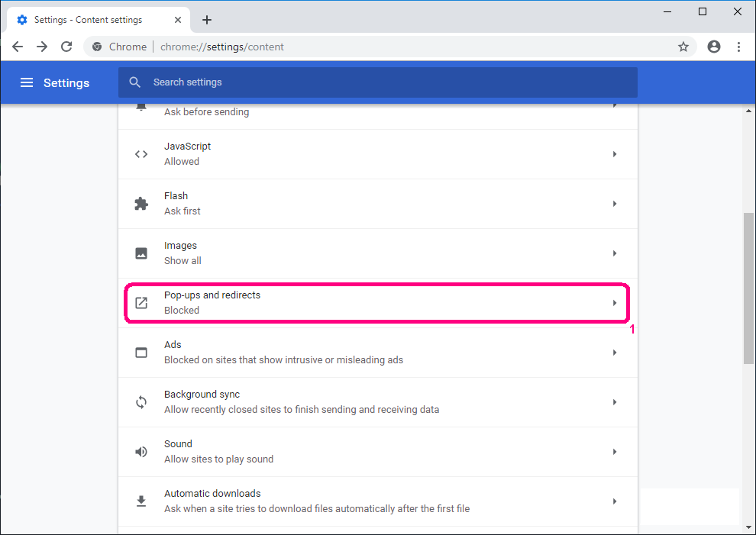
Task: Expand the Sound settings arrow
Action: (615, 452)
